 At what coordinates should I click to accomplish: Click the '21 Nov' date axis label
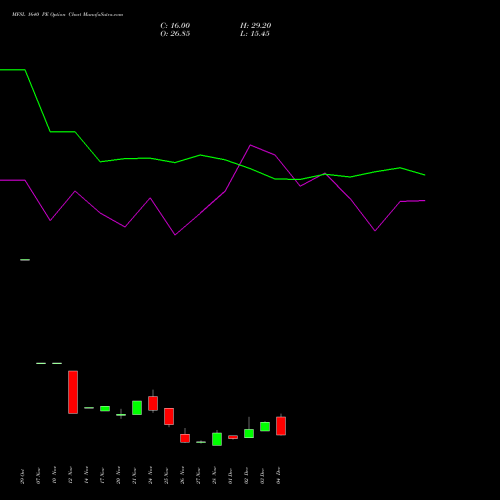(x=134, y=476)
